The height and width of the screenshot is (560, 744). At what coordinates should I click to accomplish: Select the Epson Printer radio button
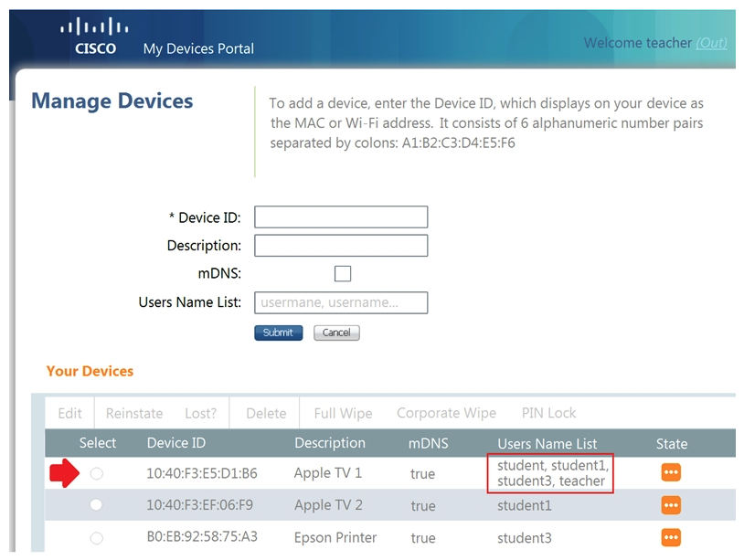[x=97, y=538]
